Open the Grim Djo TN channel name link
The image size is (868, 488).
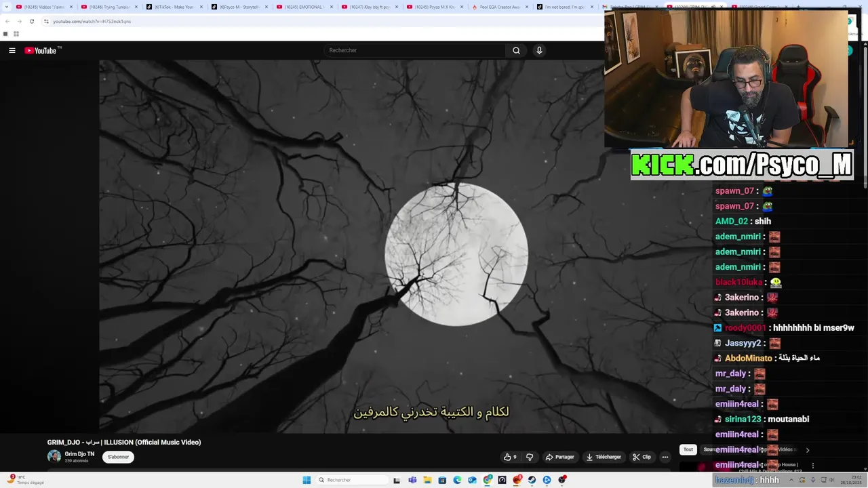[x=79, y=454]
